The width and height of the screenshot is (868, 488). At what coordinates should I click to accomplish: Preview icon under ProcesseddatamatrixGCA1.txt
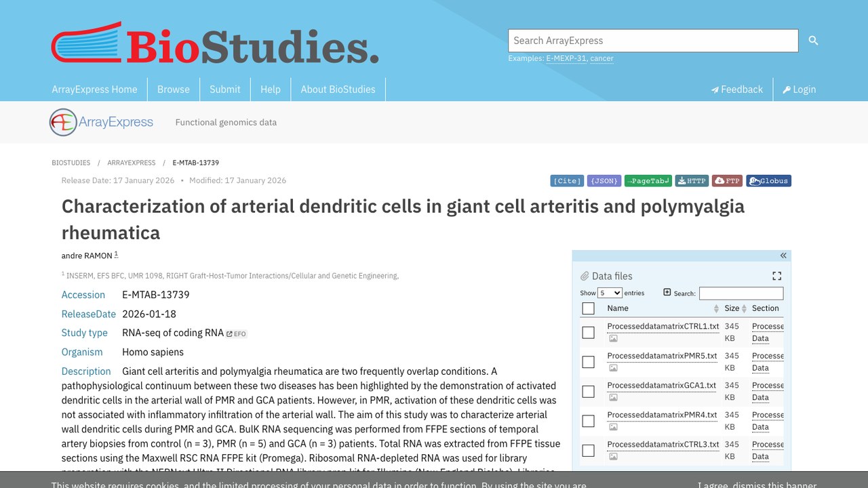[x=613, y=397]
